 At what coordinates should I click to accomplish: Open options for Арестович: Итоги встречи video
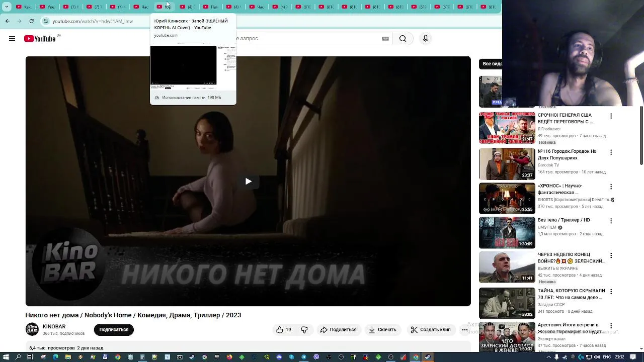(x=611, y=326)
